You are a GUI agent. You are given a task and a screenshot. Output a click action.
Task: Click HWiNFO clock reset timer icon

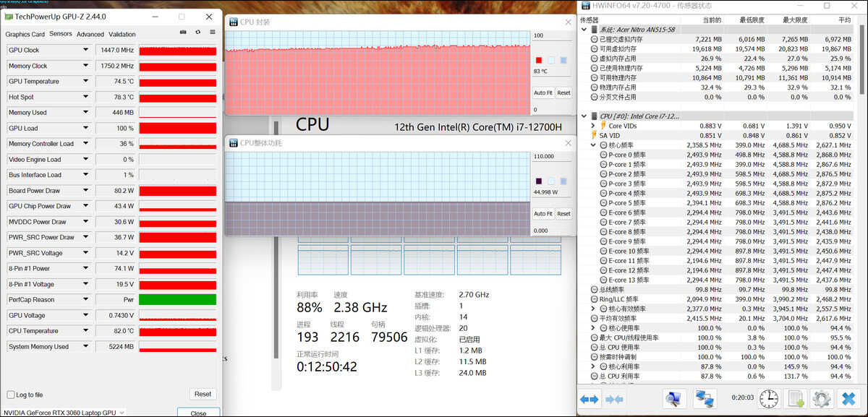point(769,398)
